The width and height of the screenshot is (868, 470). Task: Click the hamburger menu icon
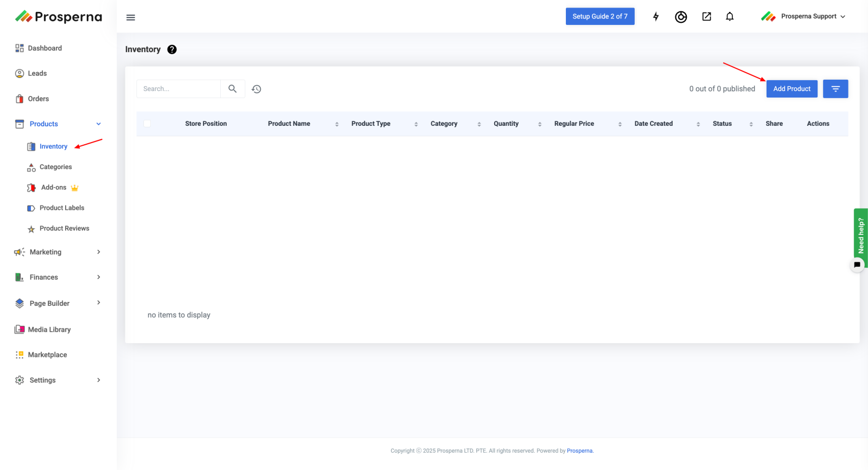click(x=131, y=17)
